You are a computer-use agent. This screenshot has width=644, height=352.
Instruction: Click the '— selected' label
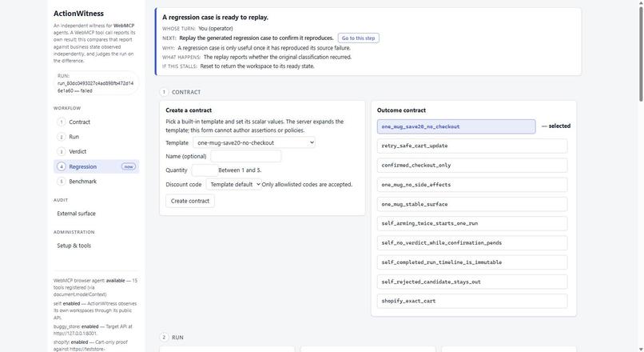tap(556, 126)
